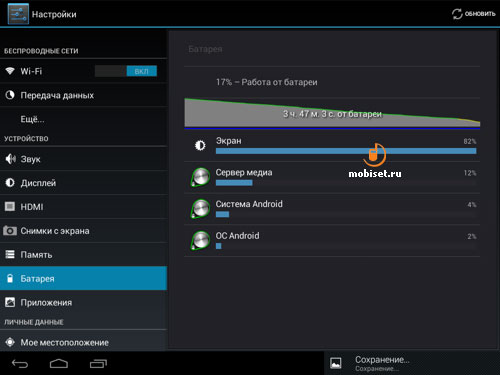Tap the screenshot saving notification image icon
The image size is (500, 375).
pyautogui.click(x=336, y=363)
